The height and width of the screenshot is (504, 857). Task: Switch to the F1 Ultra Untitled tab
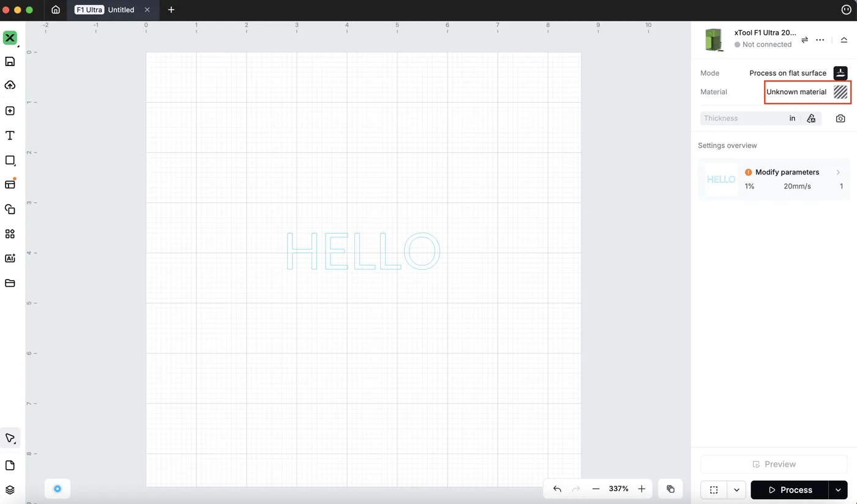[104, 10]
